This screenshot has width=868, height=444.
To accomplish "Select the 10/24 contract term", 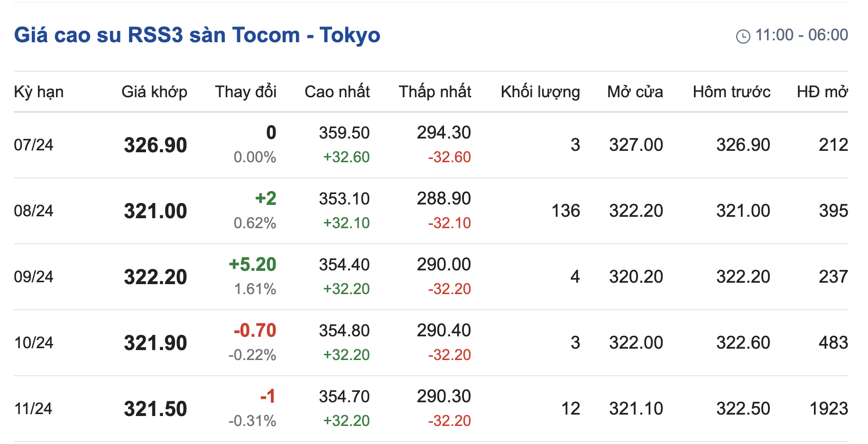I will coord(34,342).
